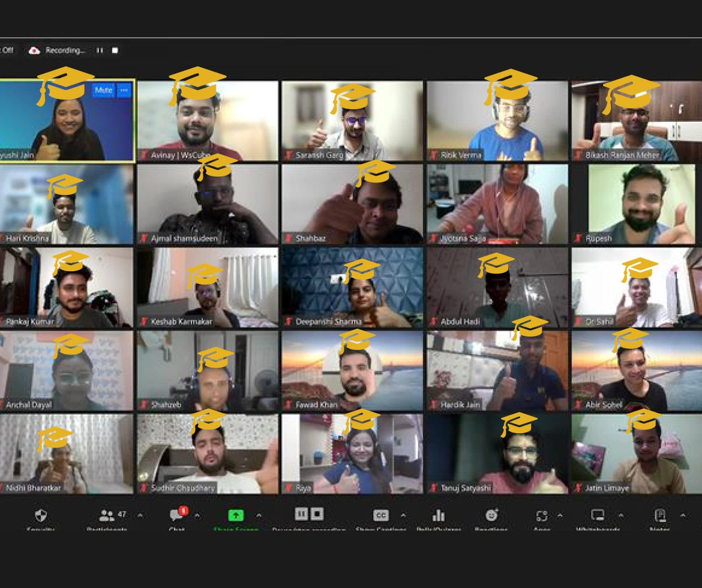Expand the arrow next to Participants
702x588 pixels.
coord(140,515)
